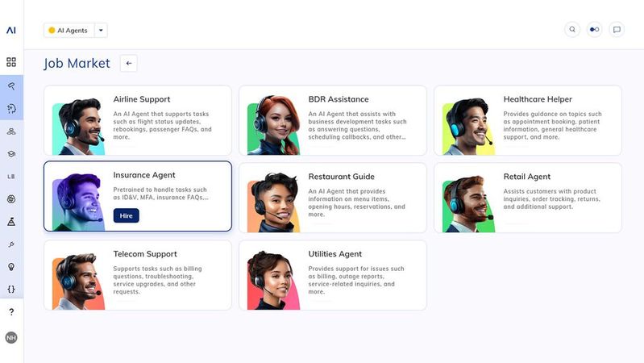
Task: Open the curly braces developer icon
Action: point(11,290)
